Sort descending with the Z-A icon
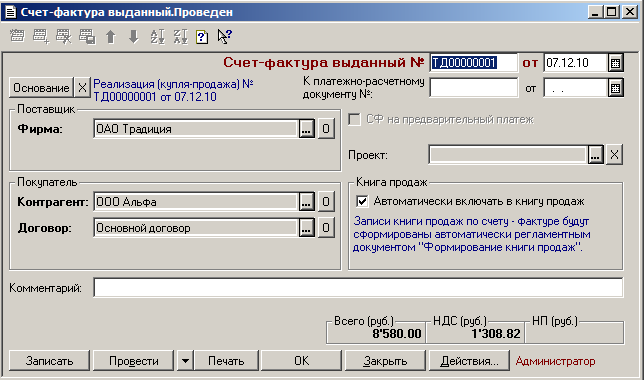 180,37
